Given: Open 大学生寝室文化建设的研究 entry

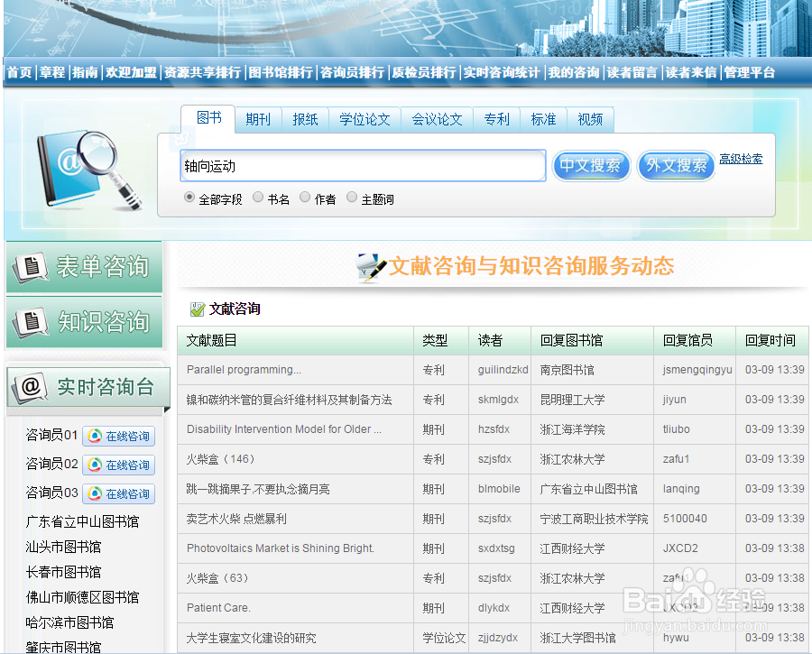Looking at the screenshot, I should pos(251,638).
